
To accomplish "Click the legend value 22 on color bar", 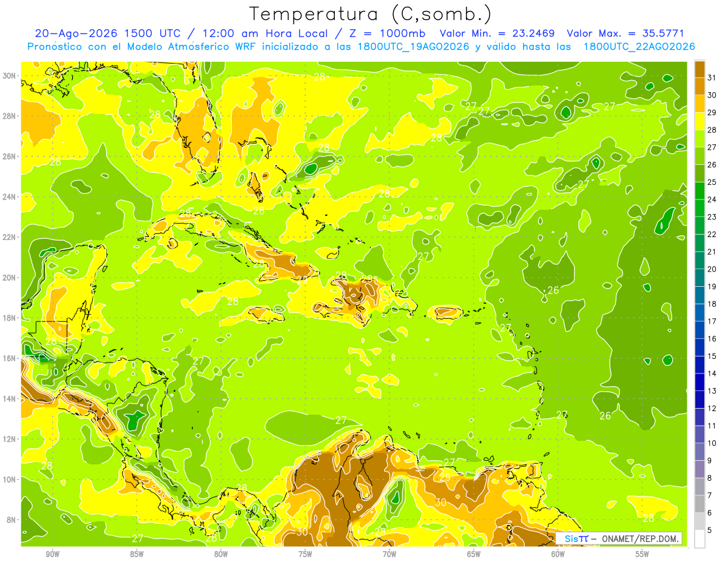I will (712, 234).
